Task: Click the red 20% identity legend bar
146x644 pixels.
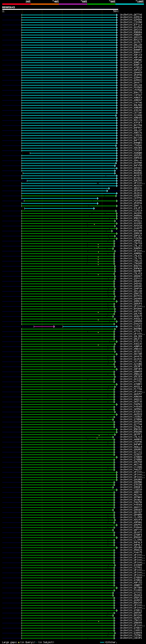Action: point(16,4)
